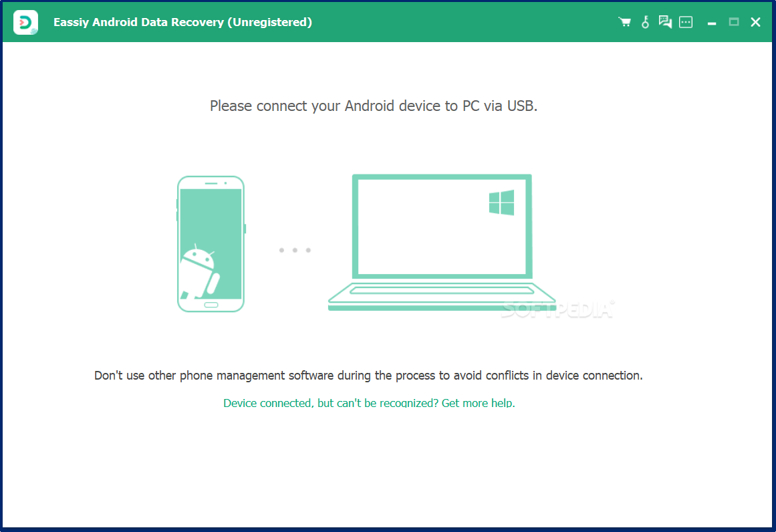Viewport: 776px width, 532px height.
Task: Minimize the Eassiy Android Data Recovery window
Action: (x=712, y=23)
